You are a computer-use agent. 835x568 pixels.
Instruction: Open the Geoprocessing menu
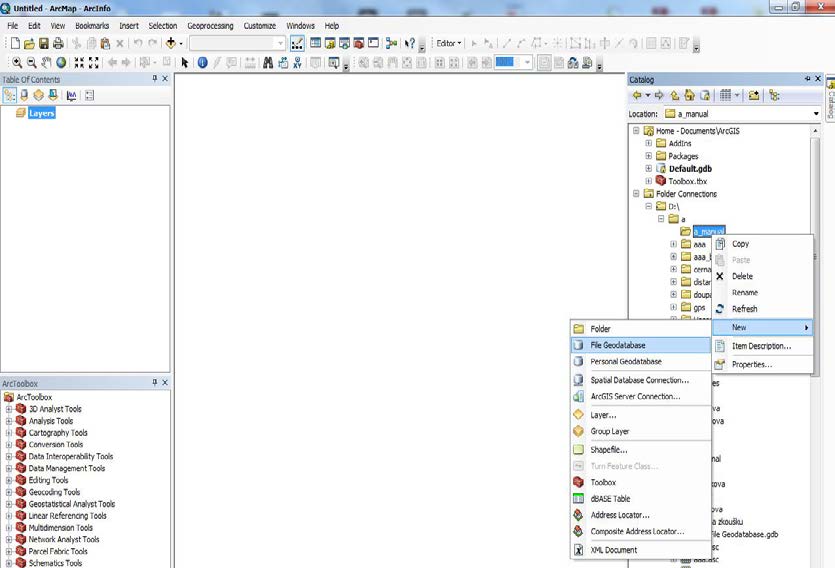(210, 26)
